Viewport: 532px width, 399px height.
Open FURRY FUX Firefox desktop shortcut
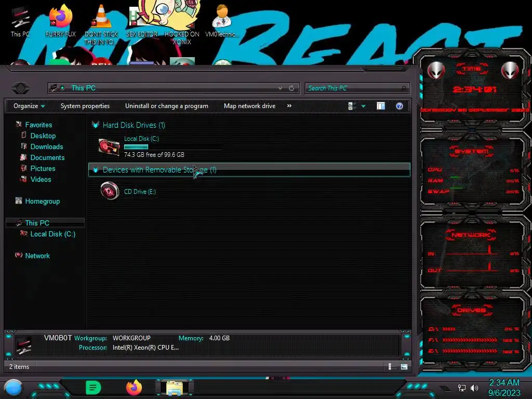point(60,22)
